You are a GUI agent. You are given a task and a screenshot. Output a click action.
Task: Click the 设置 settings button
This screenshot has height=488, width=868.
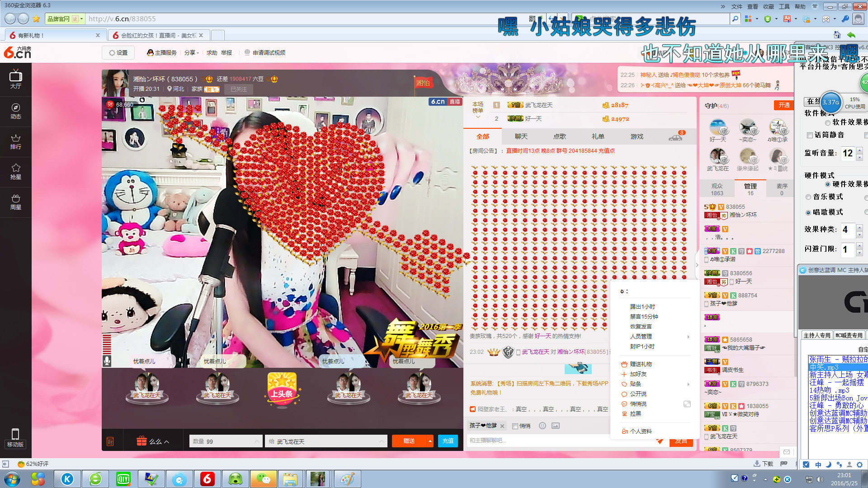[118, 53]
